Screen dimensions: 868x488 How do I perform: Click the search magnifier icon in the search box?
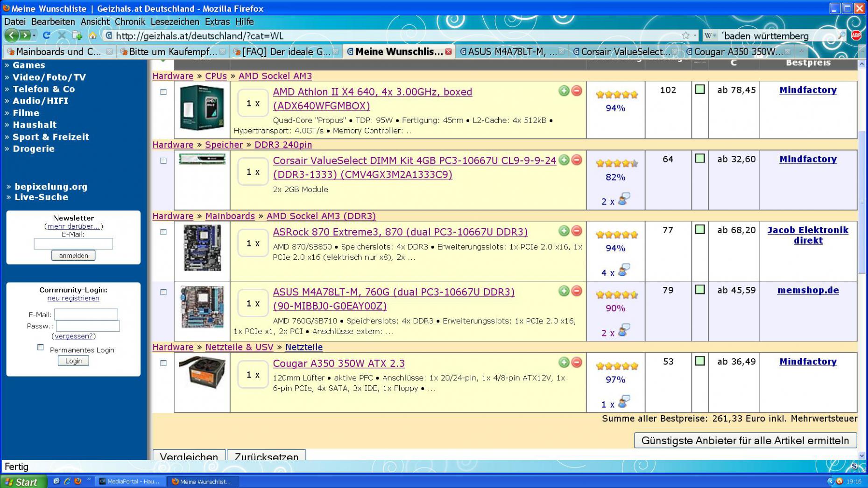841,35
